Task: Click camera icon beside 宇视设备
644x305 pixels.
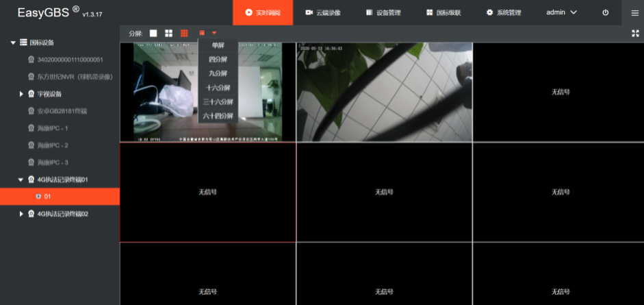Action: tap(31, 94)
